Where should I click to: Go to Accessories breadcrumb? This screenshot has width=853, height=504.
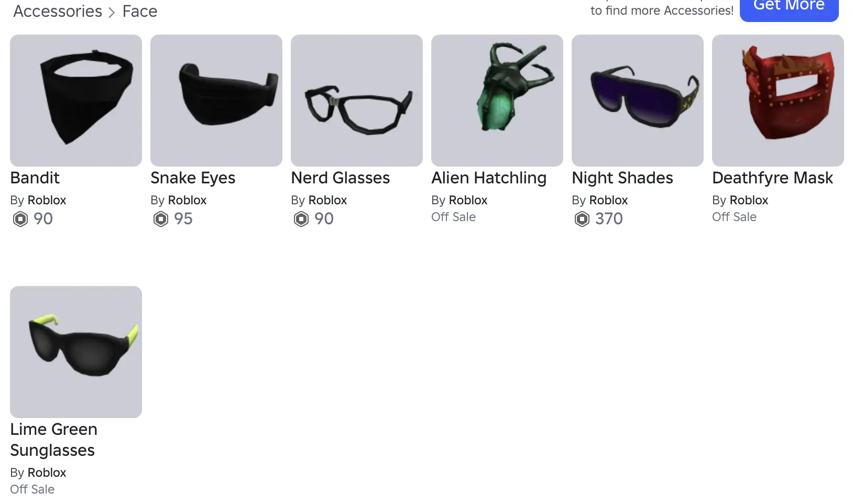[x=58, y=11]
